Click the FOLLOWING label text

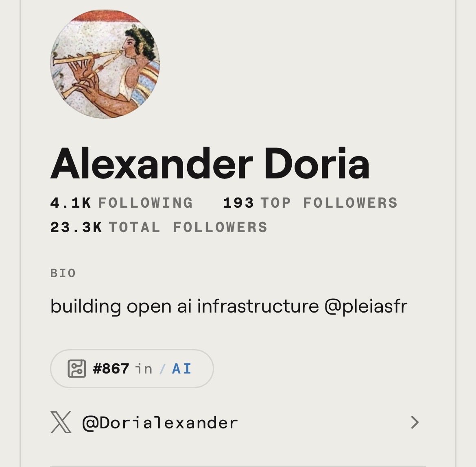coord(145,203)
